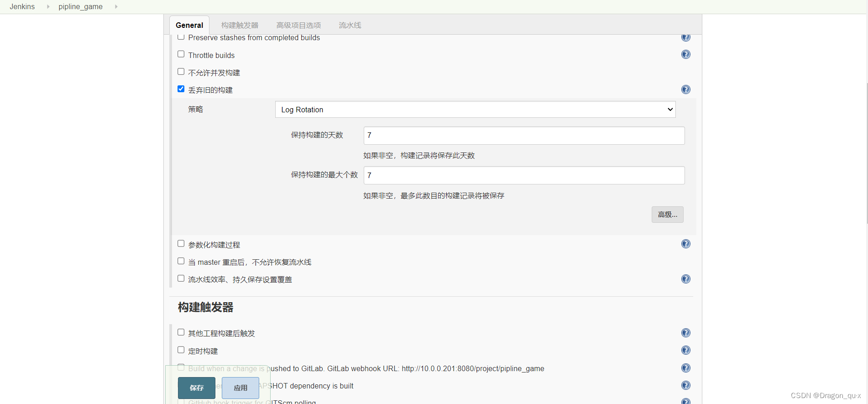Open pipline_game breadcrumb link

pyautogui.click(x=80, y=6)
